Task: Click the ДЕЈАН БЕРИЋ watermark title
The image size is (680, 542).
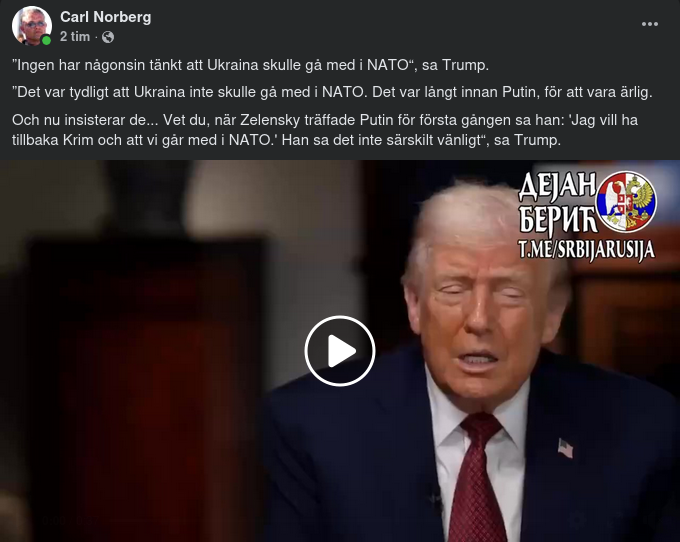Action: click(558, 202)
